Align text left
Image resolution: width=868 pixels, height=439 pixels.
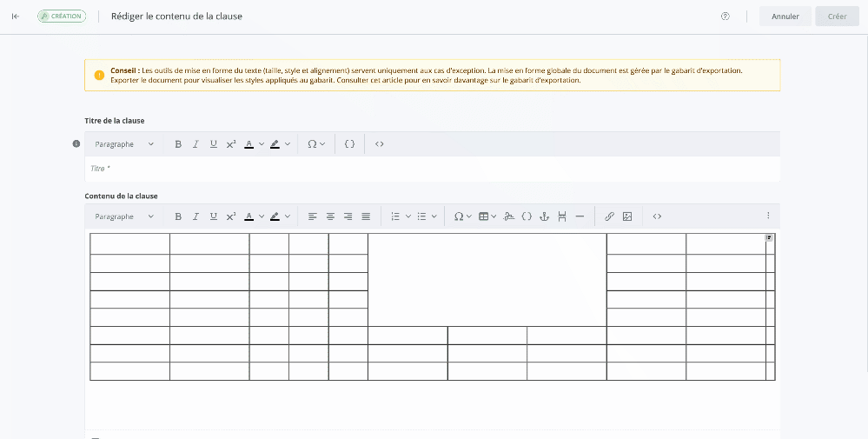point(313,216)
